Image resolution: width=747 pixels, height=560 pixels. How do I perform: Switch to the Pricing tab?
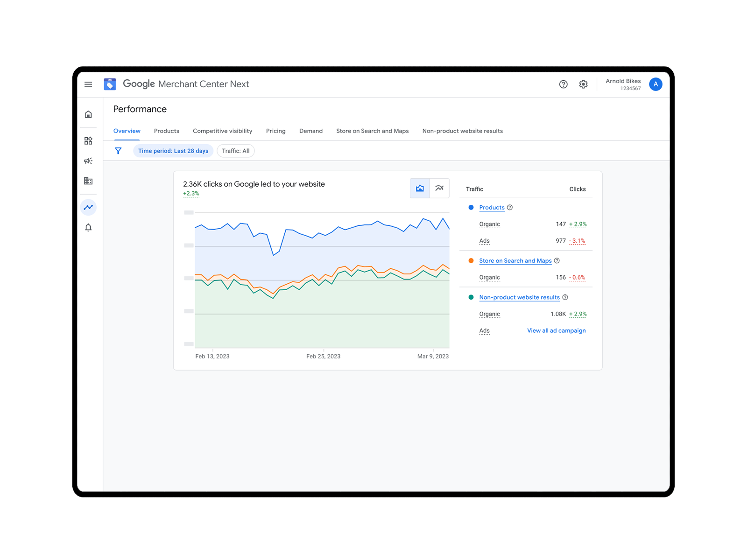click(275, 131)
